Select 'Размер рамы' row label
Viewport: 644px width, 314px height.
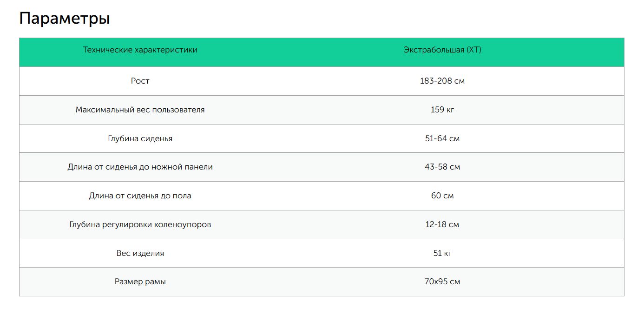coord(140,282)
